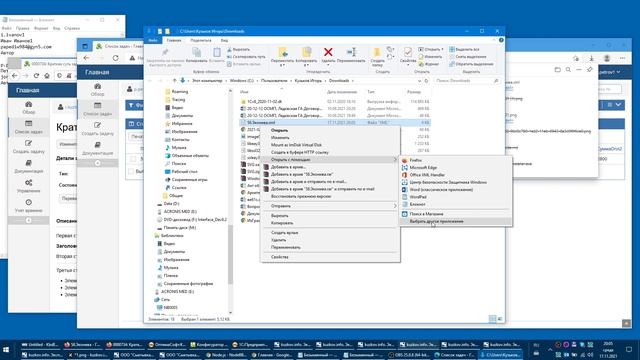Select 'Музыка' under user folder in tree
The width and height of the screenshot is (640, 360).
click(x=179, y=147)
